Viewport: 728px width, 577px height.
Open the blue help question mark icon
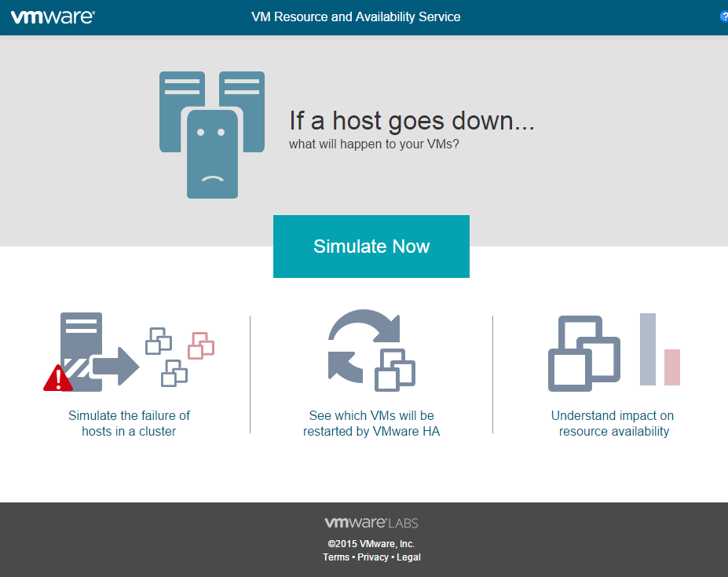[x=724, y=16]
